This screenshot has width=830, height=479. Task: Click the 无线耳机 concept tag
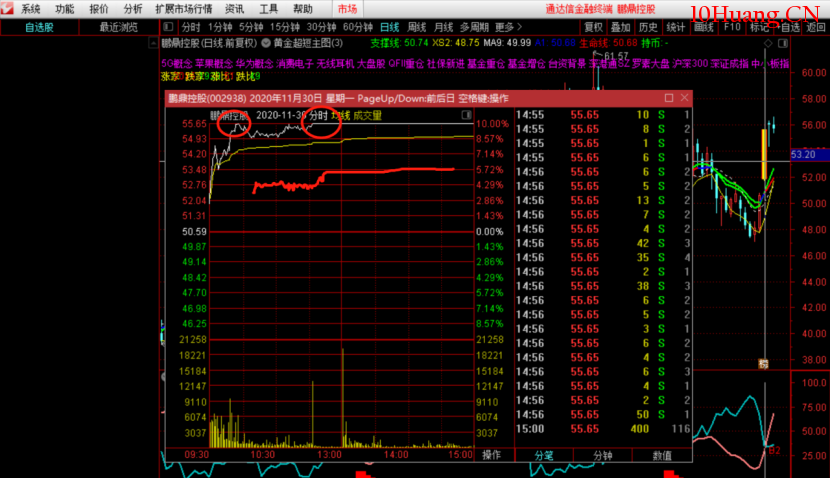(x=335, y=64)
